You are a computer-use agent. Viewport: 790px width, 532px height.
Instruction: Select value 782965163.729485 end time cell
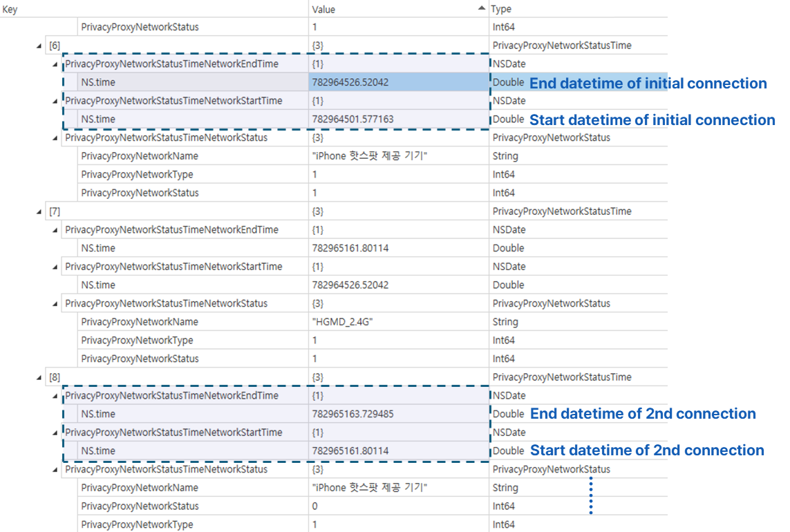[352, 414]
